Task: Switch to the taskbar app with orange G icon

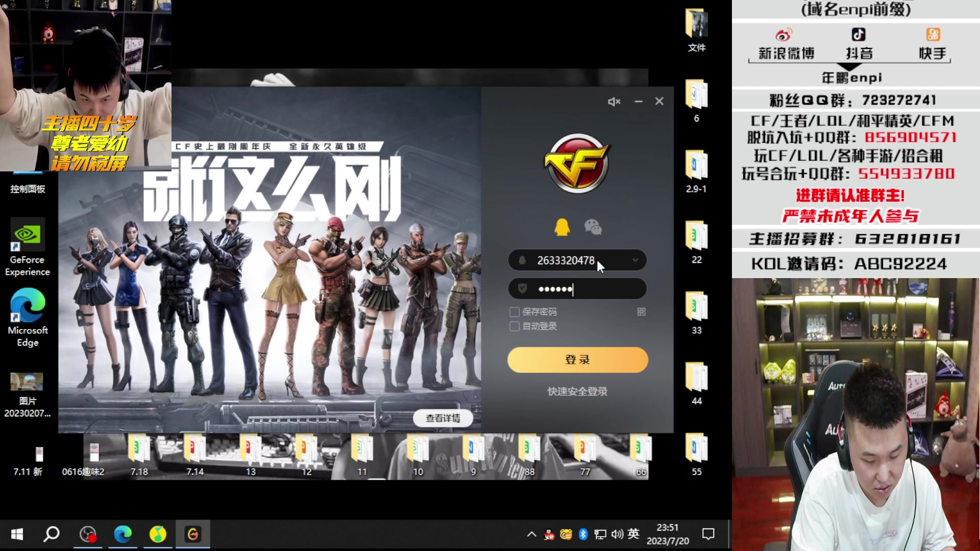Action: [x=193, y=534]
